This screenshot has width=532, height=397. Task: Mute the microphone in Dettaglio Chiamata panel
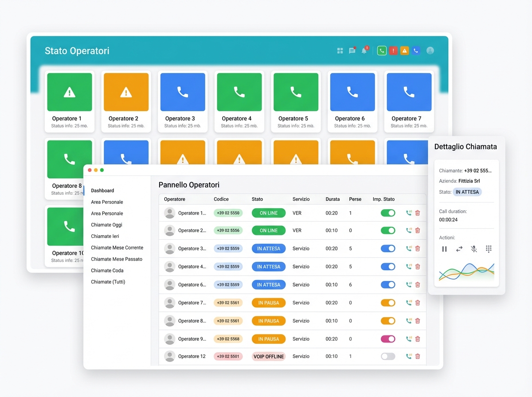click(x=473, y=249)
